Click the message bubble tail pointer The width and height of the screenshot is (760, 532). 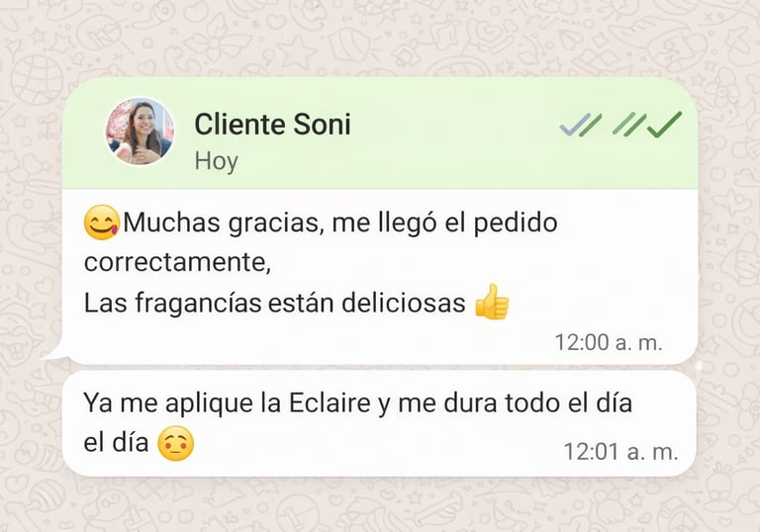click(54, 352)
